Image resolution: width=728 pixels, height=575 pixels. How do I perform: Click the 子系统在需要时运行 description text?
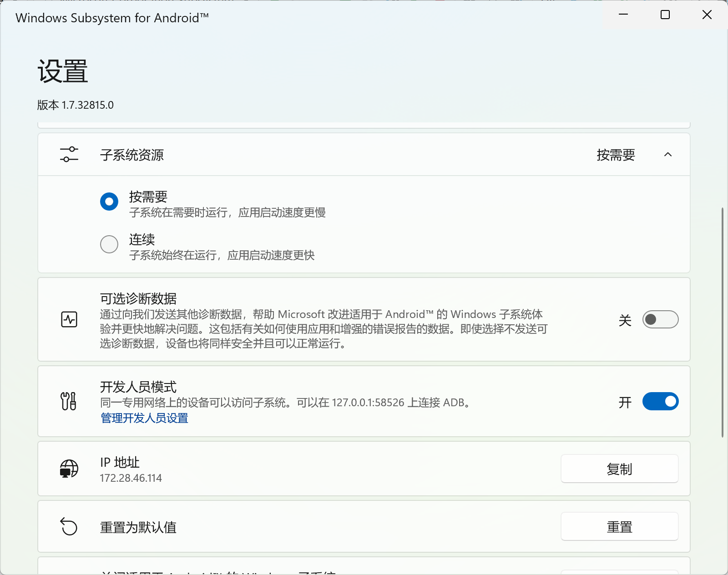pos(227,212)
